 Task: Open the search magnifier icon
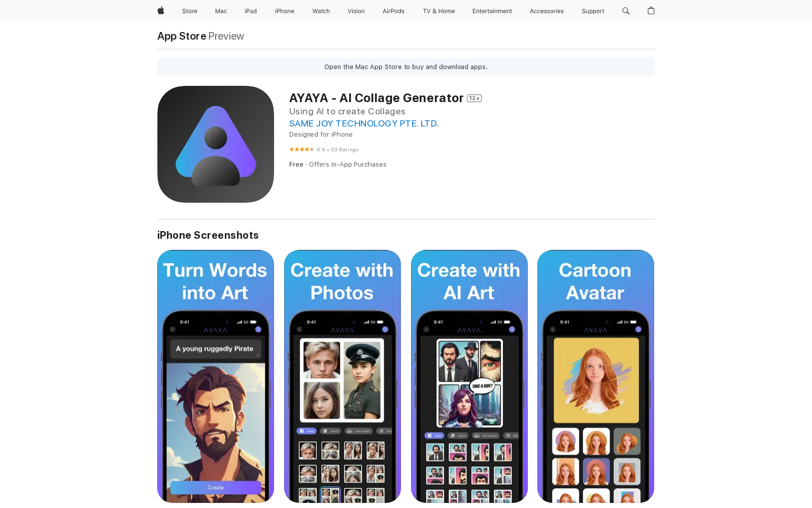626,11
